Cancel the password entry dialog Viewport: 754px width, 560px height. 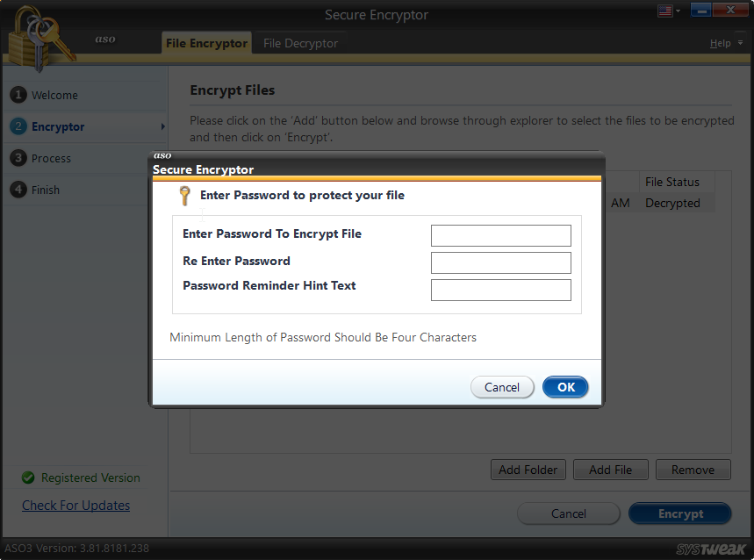click(x=502, y=387)
